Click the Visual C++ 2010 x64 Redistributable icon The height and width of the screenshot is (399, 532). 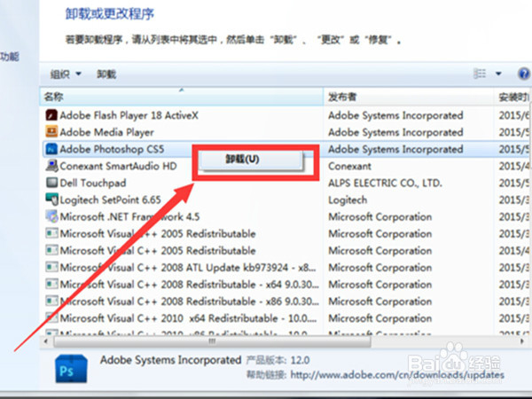point(51,318)
